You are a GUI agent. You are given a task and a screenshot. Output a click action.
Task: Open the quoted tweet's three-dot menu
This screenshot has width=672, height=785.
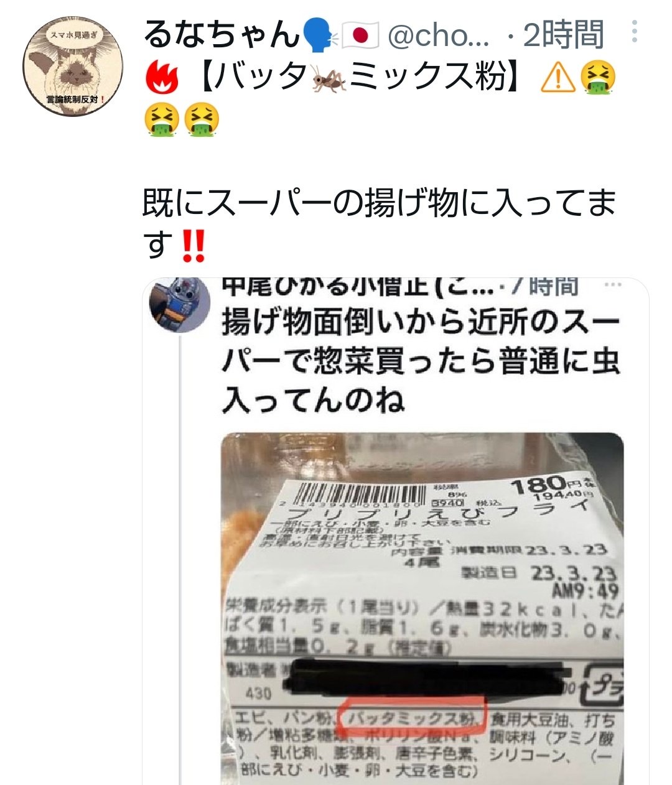tap(614, 286)
